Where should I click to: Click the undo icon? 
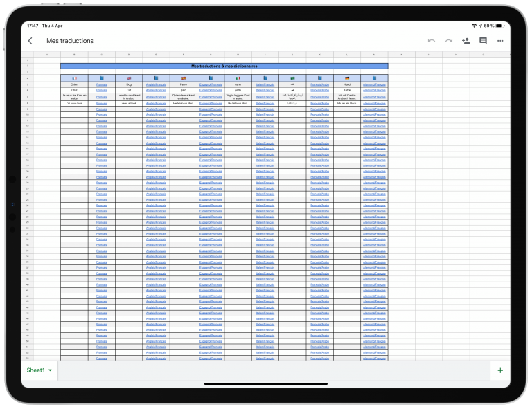[x=432, y=41]
